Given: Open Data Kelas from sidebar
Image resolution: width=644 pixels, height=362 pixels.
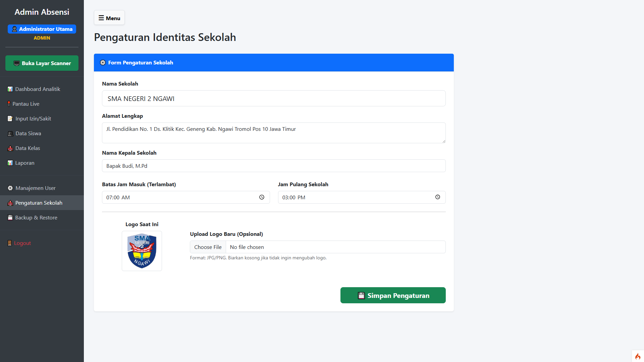Looking at the screenshot, I should pyautogui.click(x=28, y=148).
